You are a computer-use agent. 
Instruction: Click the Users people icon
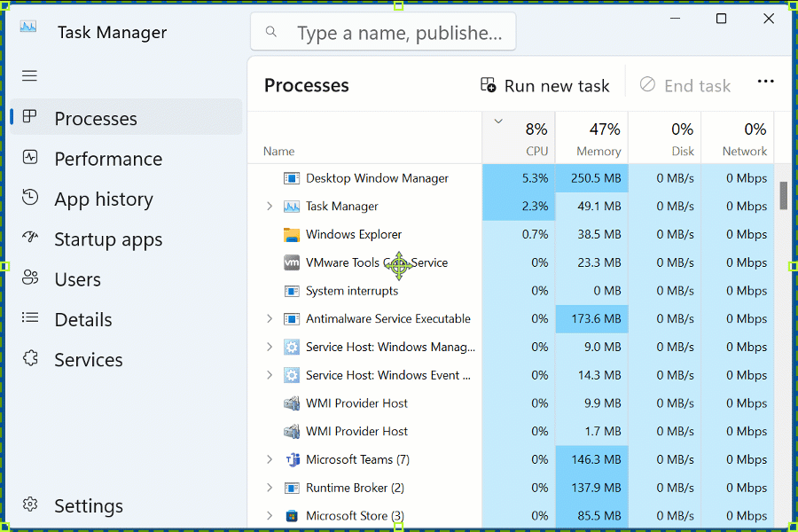click(x=30, y=278)
